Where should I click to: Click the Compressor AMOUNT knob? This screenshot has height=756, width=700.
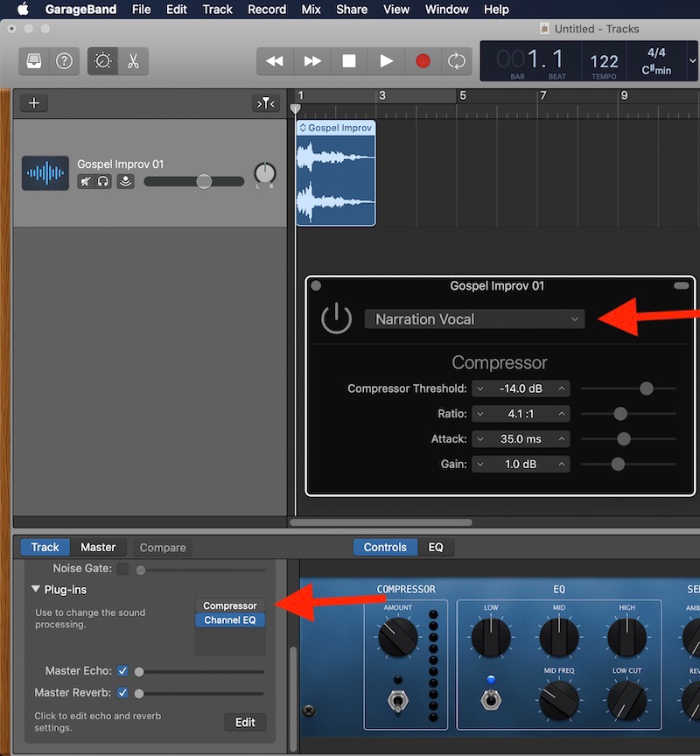(x=398, y=637)
